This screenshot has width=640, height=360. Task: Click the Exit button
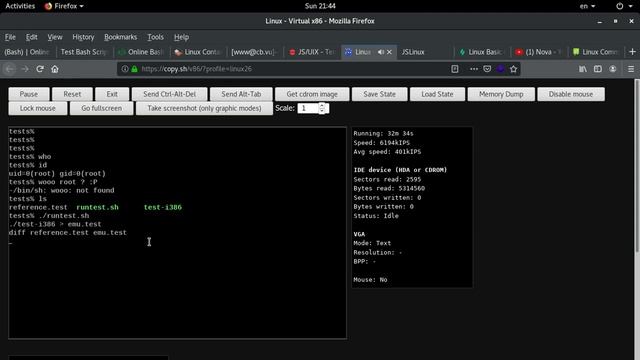(112, 94)
